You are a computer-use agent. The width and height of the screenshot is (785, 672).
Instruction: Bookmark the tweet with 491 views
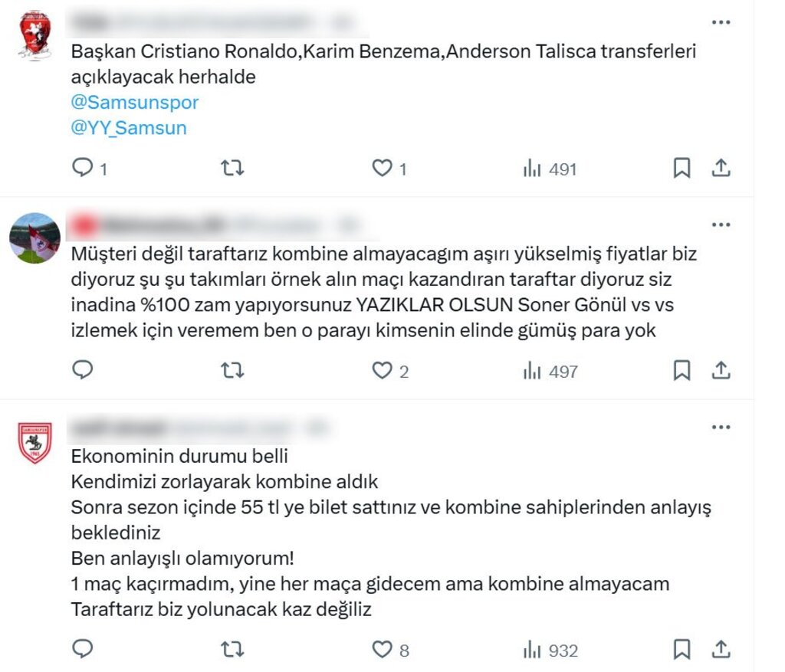point(682,168)
